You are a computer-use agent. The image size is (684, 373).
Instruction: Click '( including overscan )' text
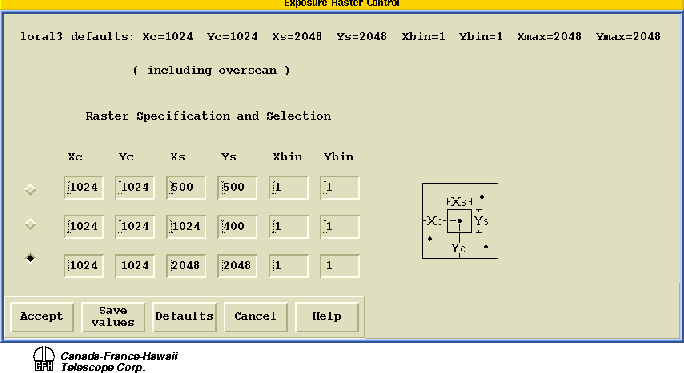[212, 70]
